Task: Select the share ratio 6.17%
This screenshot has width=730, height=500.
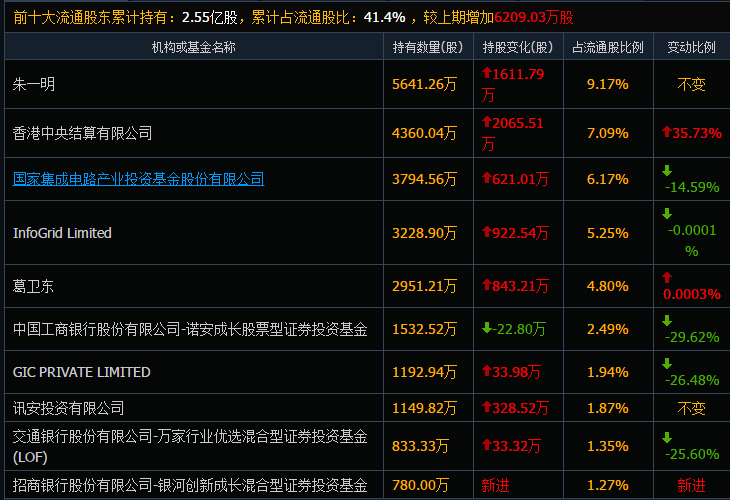Action: pos(608,179)
